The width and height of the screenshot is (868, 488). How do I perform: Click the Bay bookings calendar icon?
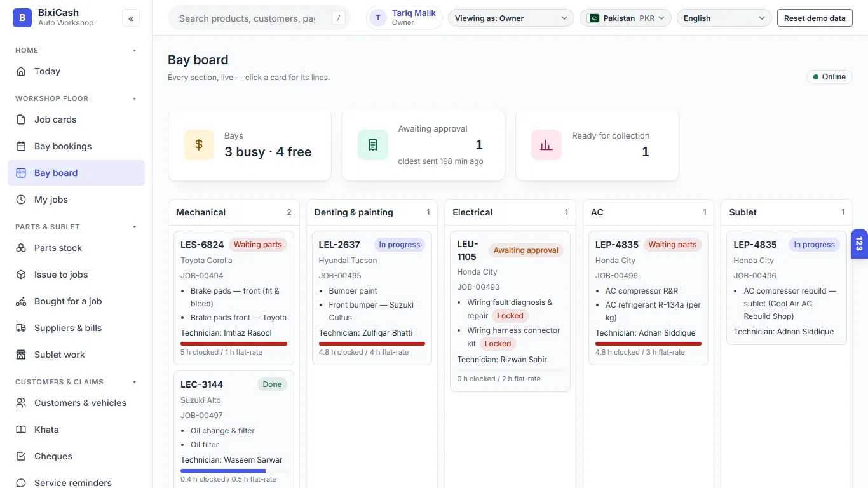(21, 146)
